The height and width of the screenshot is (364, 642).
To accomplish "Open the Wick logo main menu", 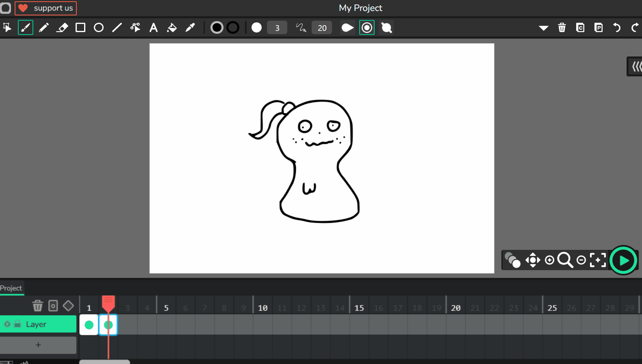I will 6,8.
